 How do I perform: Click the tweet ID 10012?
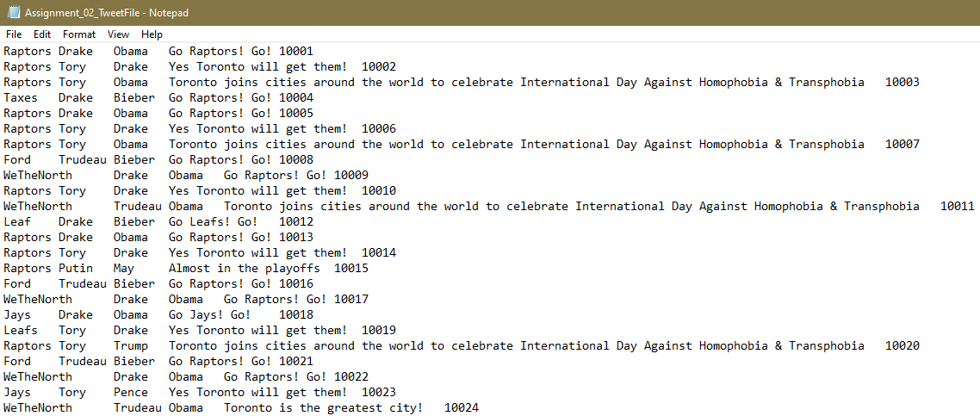point(295,221)
